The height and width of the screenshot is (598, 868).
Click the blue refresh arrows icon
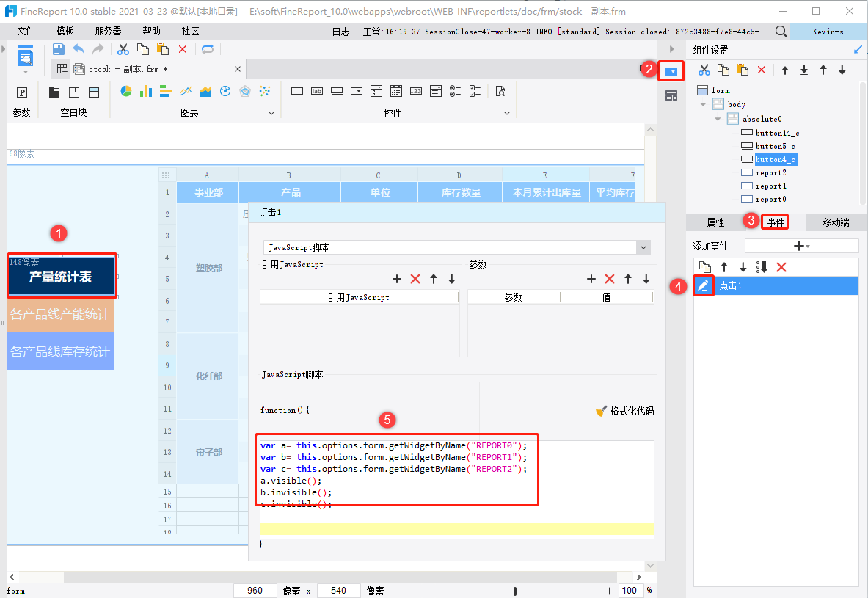(x=208, y=49)
